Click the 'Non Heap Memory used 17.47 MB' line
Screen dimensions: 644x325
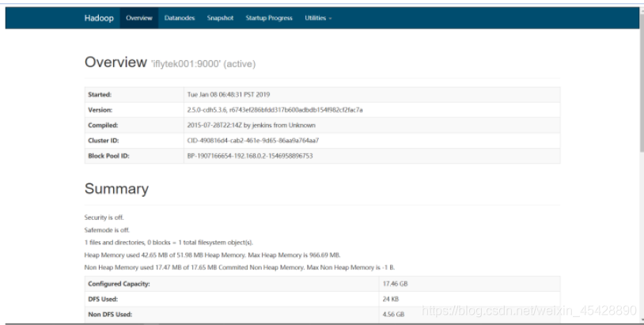(240, 267)
